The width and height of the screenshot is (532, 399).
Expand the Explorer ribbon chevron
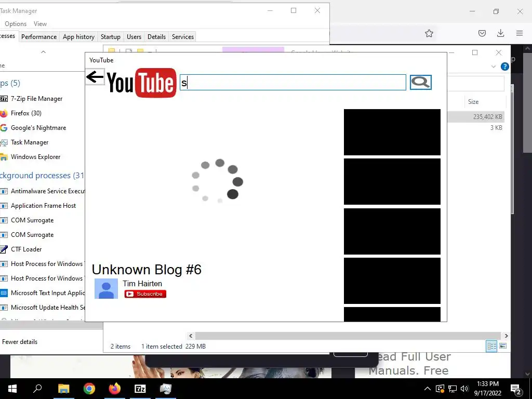(x=494, y=66)
